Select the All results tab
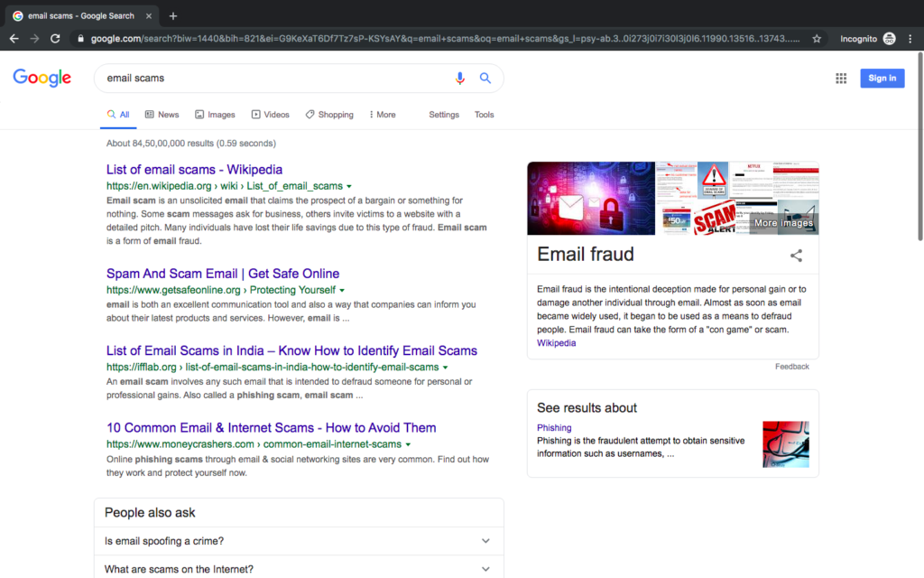Viewport: 924px width, 578px height. pos(118,115)
